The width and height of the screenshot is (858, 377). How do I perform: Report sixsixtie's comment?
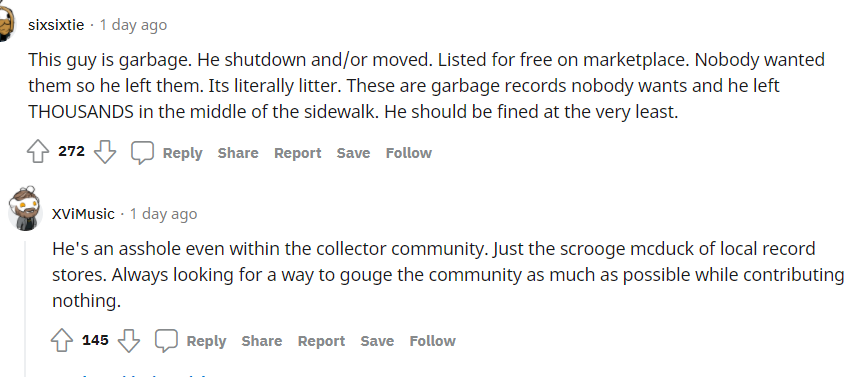coord(298,153)
